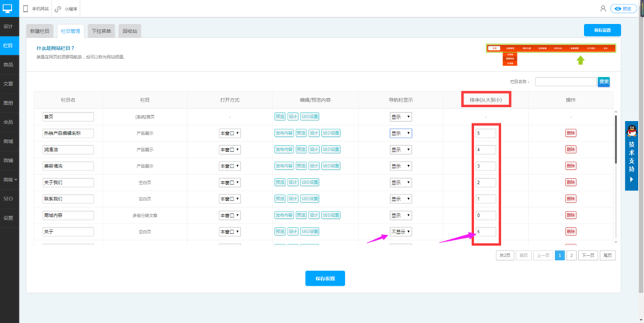The height and width of the screenshot is (323, 644).
Task: Open 打开方式 dropdown for 联系我们 row
Action: point(230,199)
